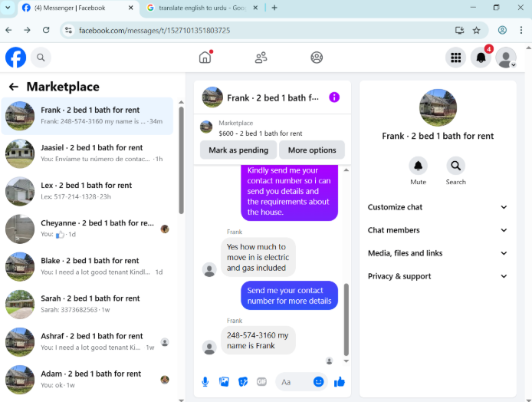Viewport: 532px width, 402px height.
Task: Switch to translate english to urdu tab
Action: click(x=202, y=8)
